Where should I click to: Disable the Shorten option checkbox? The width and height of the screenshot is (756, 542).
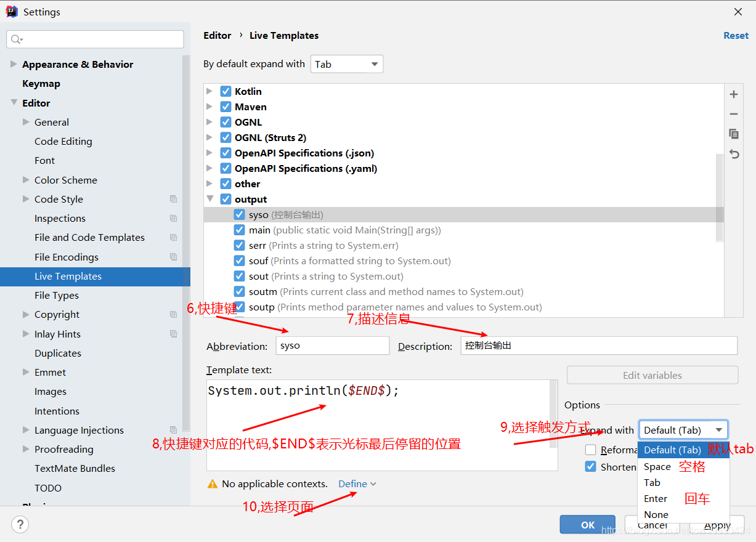(590, 466)
